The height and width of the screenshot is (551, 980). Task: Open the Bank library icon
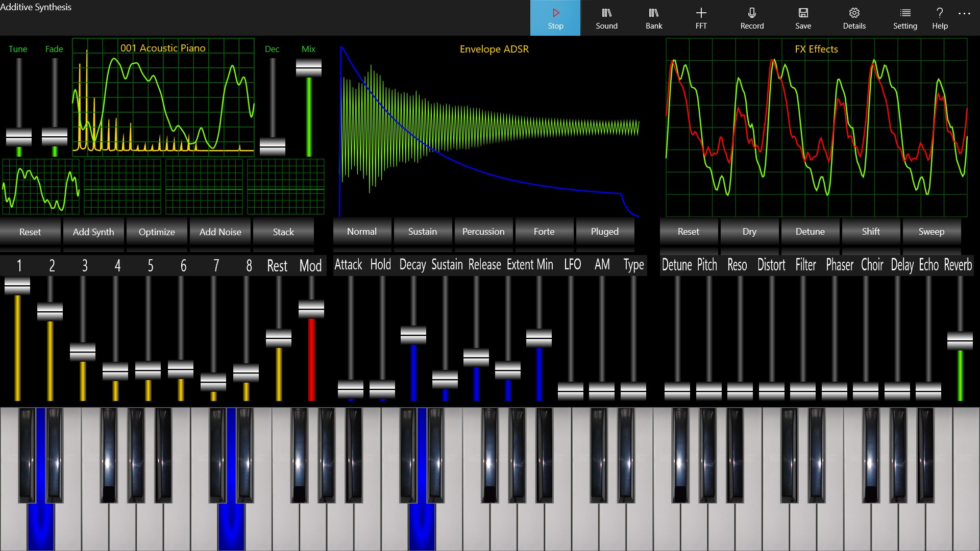(x=654, y=18)
